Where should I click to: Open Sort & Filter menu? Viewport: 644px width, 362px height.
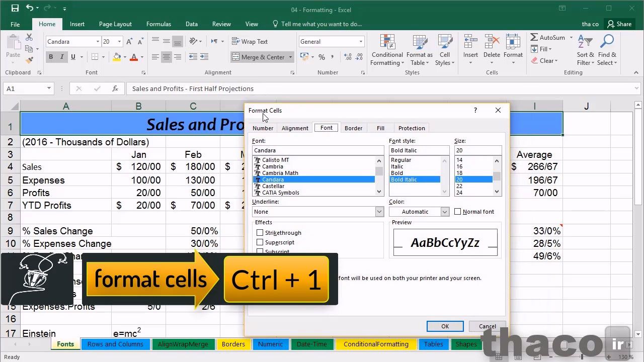point(586,50)
